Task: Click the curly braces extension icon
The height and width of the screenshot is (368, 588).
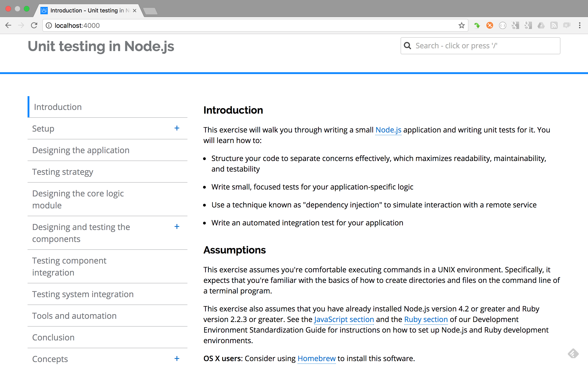Action: (503, 25)
